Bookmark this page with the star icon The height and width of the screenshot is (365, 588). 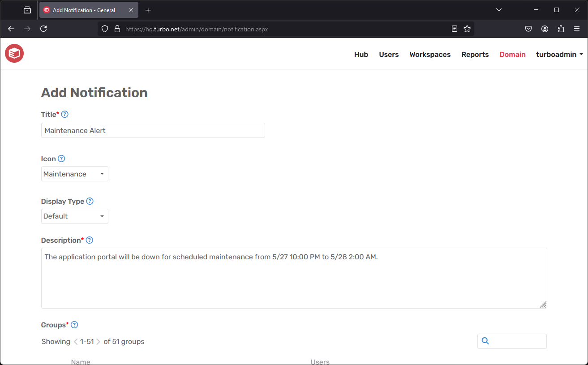tap(467, 28)
